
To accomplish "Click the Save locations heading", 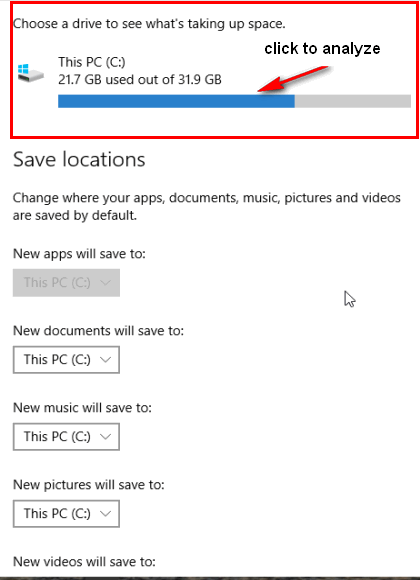I will tap(79, 160).
